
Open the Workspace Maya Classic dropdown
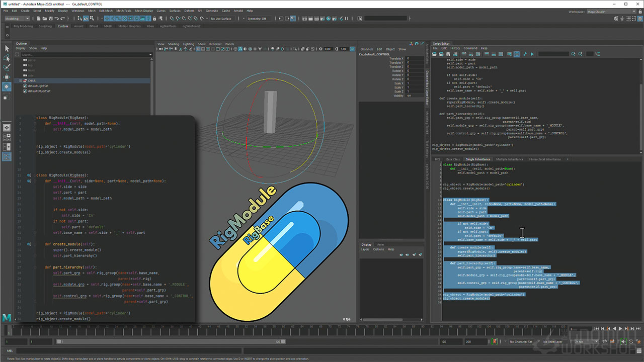pos(604,11)
